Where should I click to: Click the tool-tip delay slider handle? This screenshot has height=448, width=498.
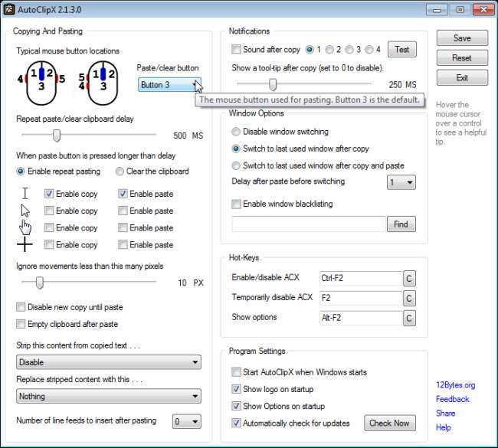tap(273, 84)
